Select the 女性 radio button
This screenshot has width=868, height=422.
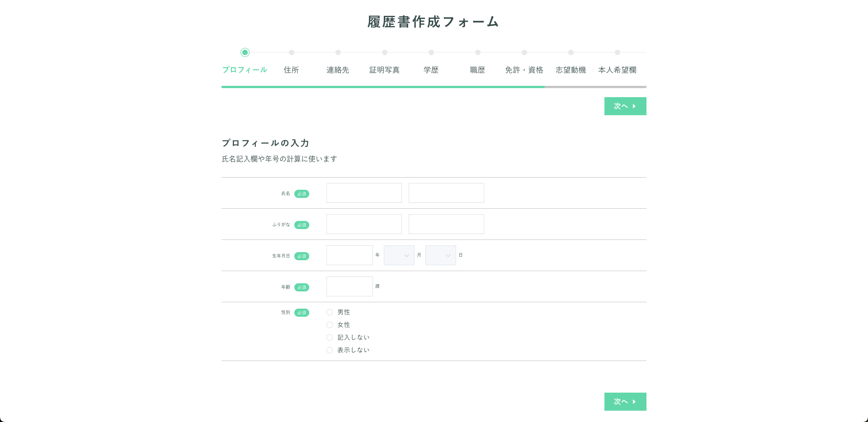point(330,325)
